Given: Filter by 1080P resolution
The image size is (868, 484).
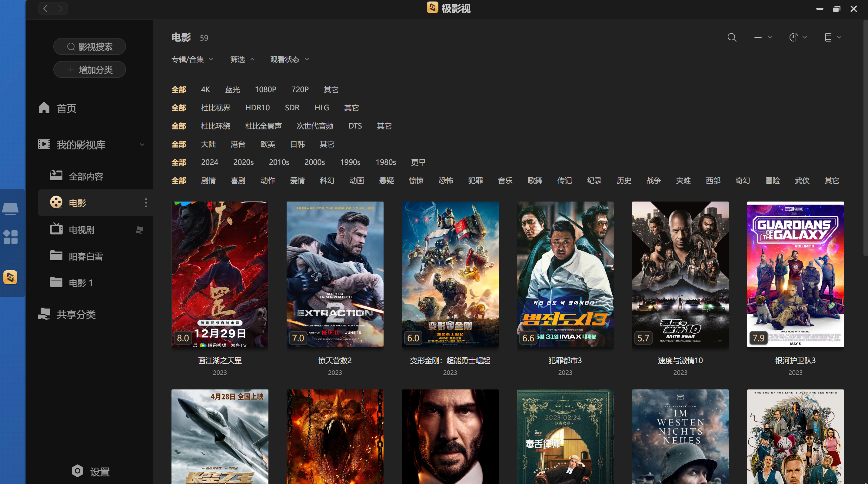Looking at the screenshot, I should [x=265, y=89].
